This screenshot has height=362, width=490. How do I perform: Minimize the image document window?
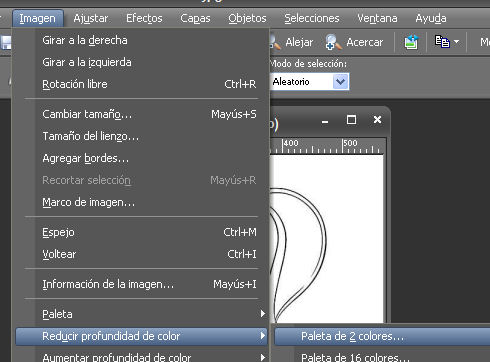(325, 121)
